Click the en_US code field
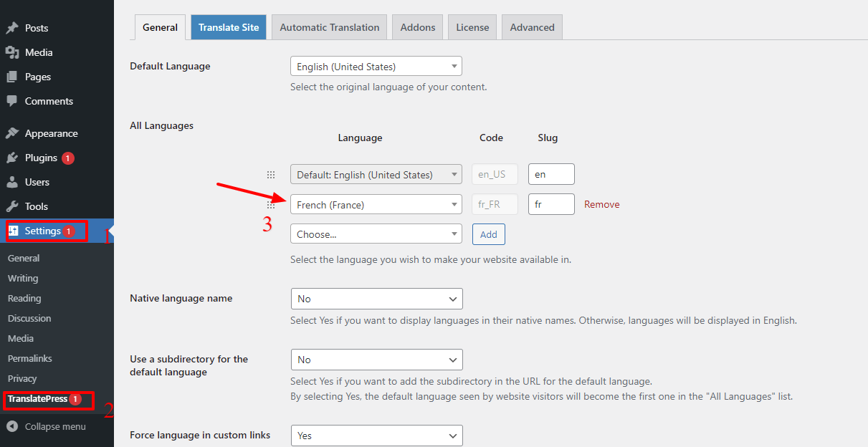 pyautogui.click(x=495, y=175)
